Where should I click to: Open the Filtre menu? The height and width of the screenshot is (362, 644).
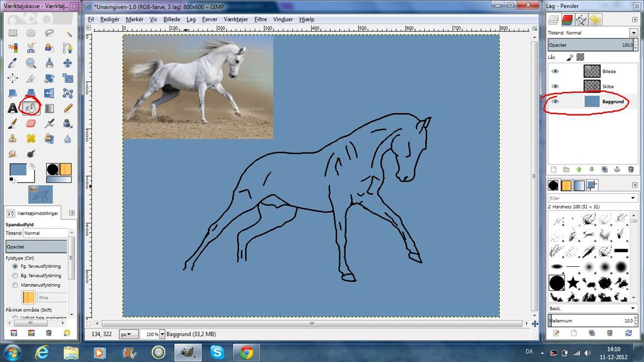tap(260, 19)
